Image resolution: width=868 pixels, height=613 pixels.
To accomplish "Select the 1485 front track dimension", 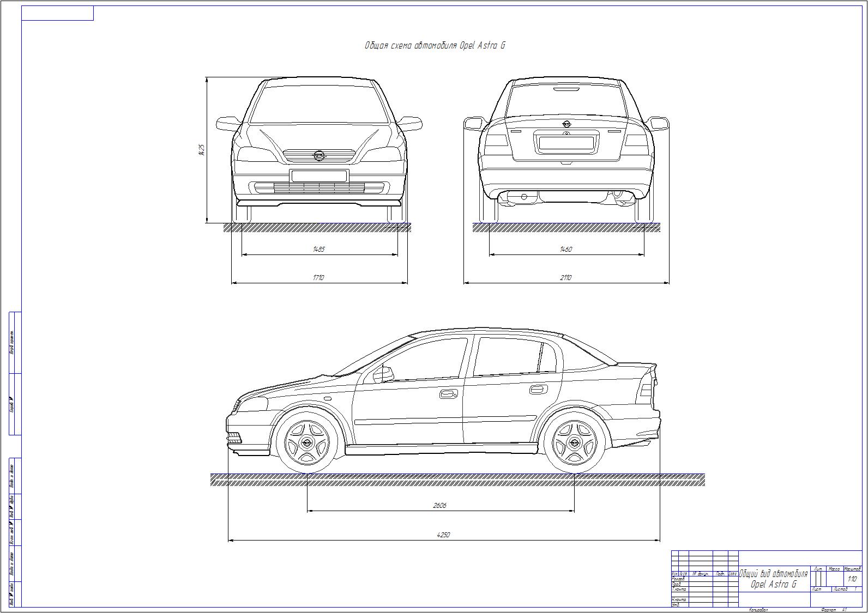I will tap(319, 249).
